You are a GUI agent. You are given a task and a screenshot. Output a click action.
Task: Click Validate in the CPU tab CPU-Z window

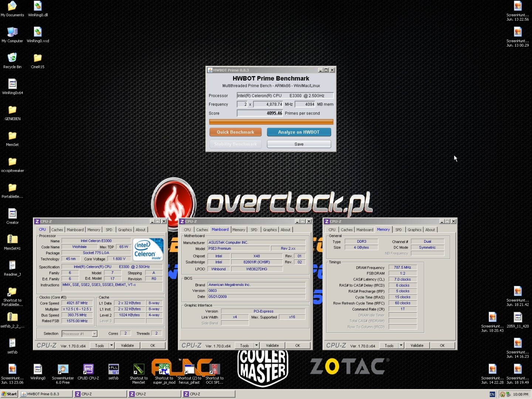tap(127, 345)
